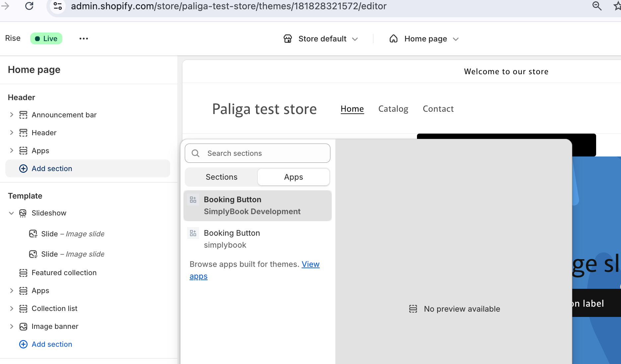Collapse the Slideshow section tree
The height and width of the screenshot is (364, 621).
[11, 213]
